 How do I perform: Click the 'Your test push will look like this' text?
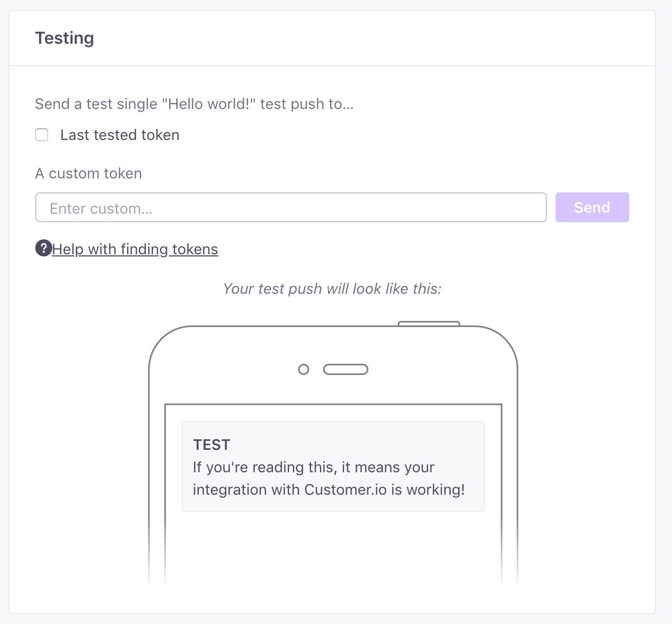tap(332, 288)
